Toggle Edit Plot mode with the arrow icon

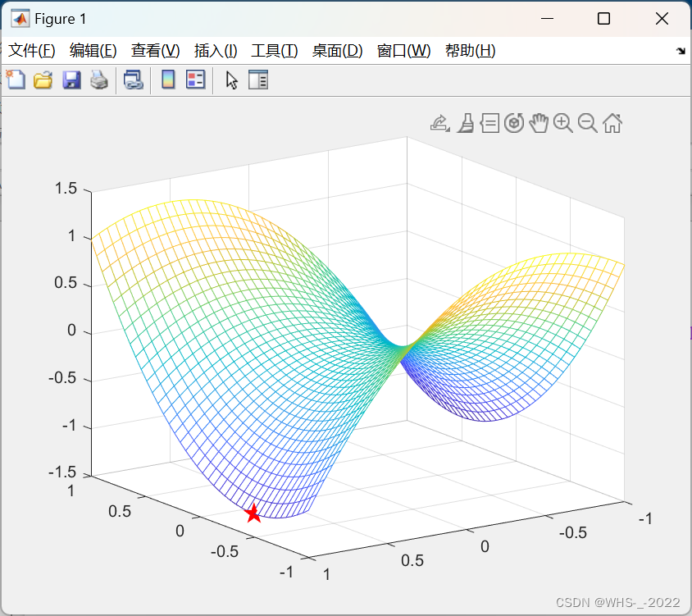230,80
